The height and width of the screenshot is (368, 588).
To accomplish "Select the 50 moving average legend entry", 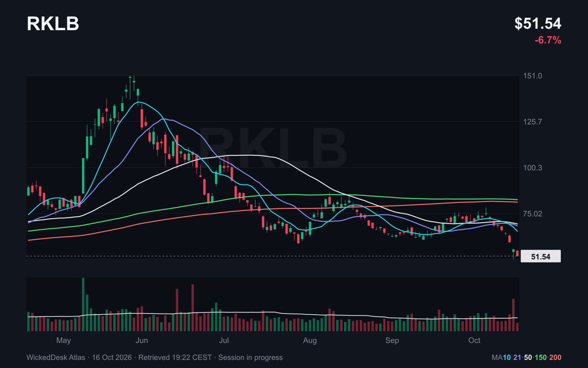I will (528, 357).
